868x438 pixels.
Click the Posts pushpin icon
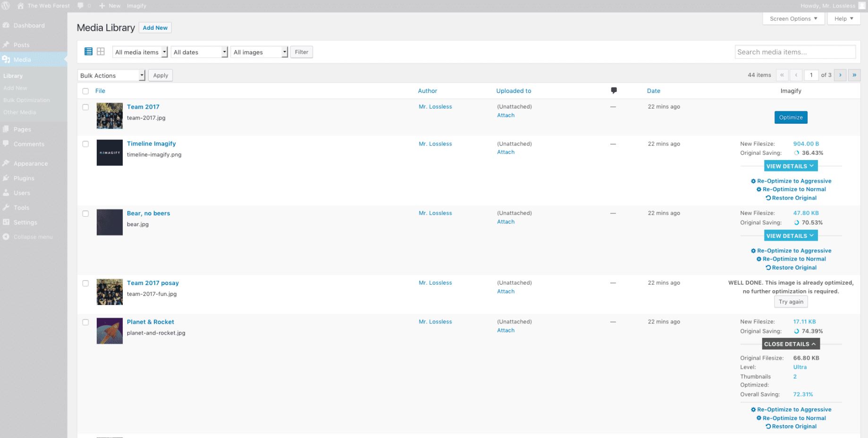[6, 45]
